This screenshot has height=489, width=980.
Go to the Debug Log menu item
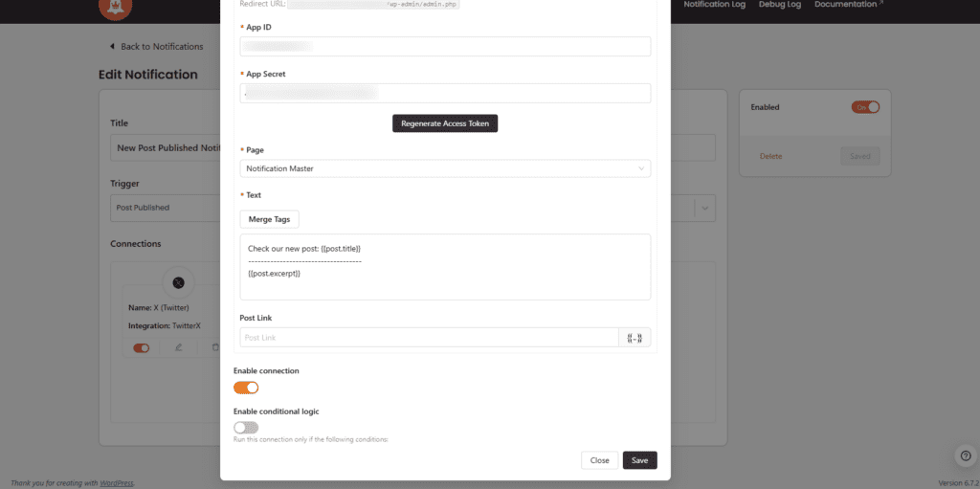click(x=779, y=5)
